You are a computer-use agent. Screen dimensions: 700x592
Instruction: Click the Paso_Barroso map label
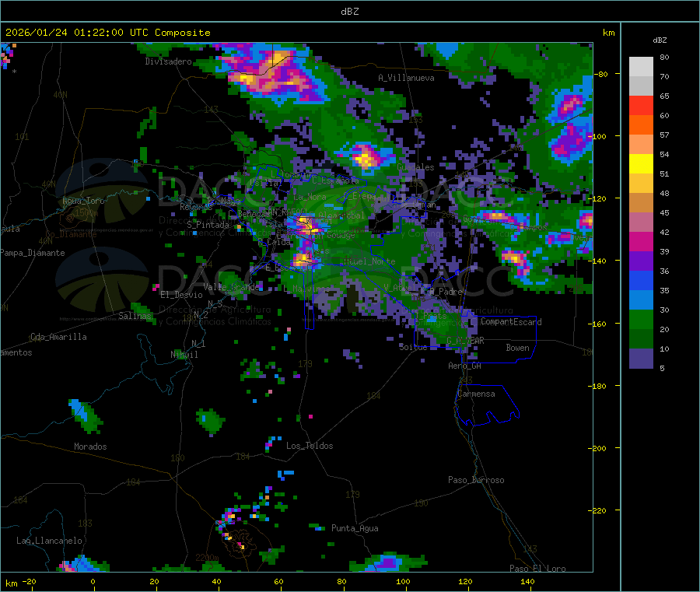point(476,480)
